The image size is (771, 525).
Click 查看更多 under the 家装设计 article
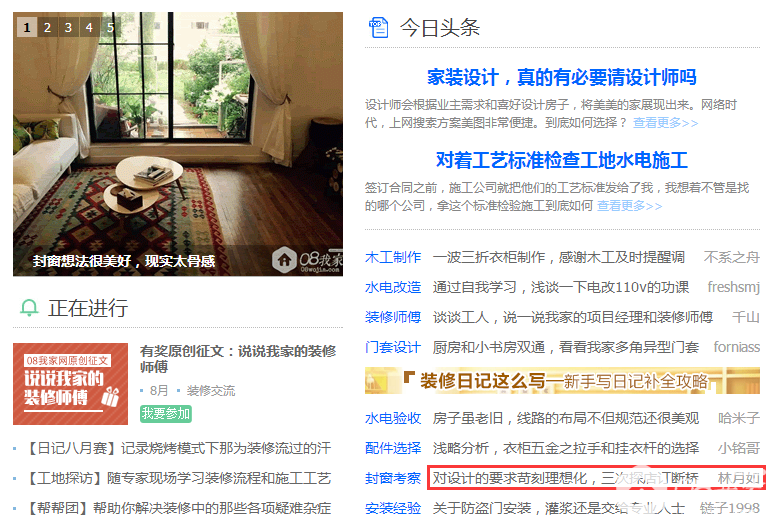[x=665, y=123]
